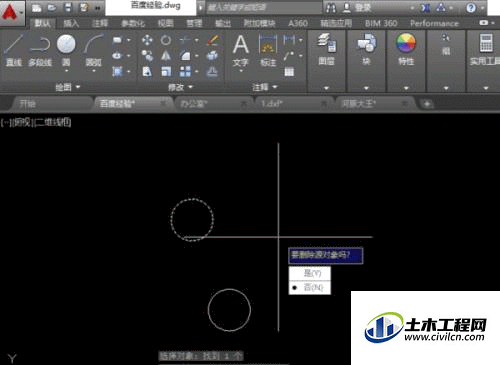Expand the Layers panel bottom arrow
The height and width of the screenshot is (365, 500).
coord(326,88)
